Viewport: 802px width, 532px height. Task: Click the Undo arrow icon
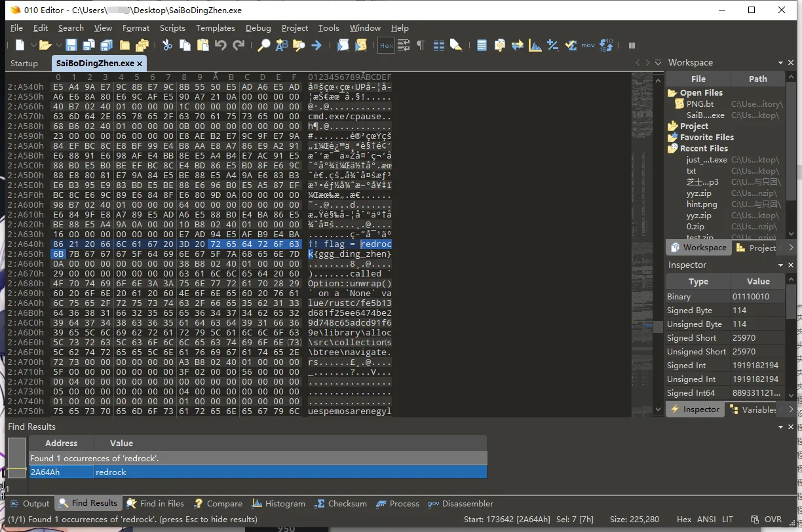click(221, 45)
